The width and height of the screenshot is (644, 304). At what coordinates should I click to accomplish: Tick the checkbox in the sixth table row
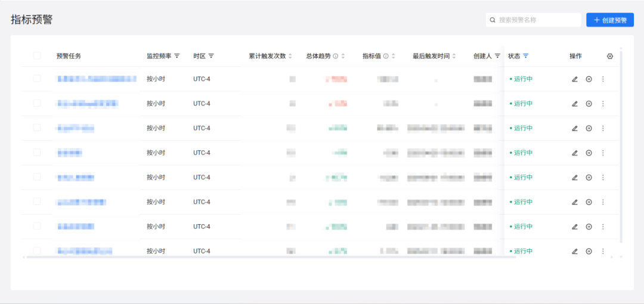tap(37, 201)
